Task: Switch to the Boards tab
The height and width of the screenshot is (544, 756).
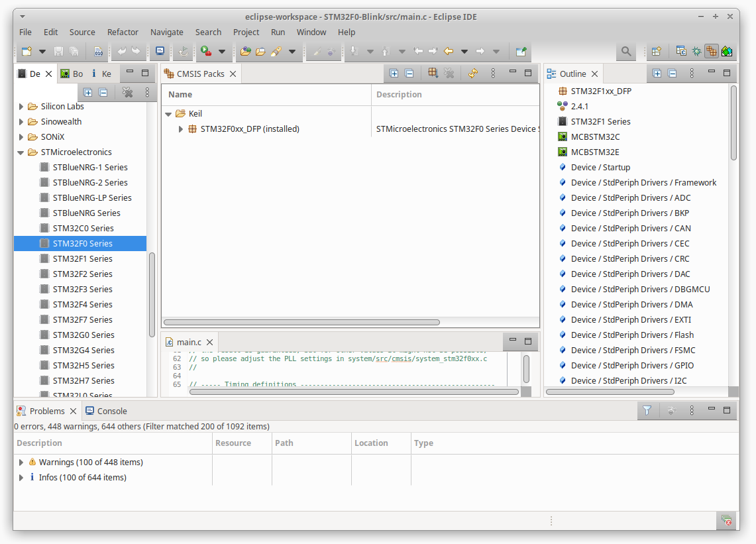Action: [x=72, y=74]
